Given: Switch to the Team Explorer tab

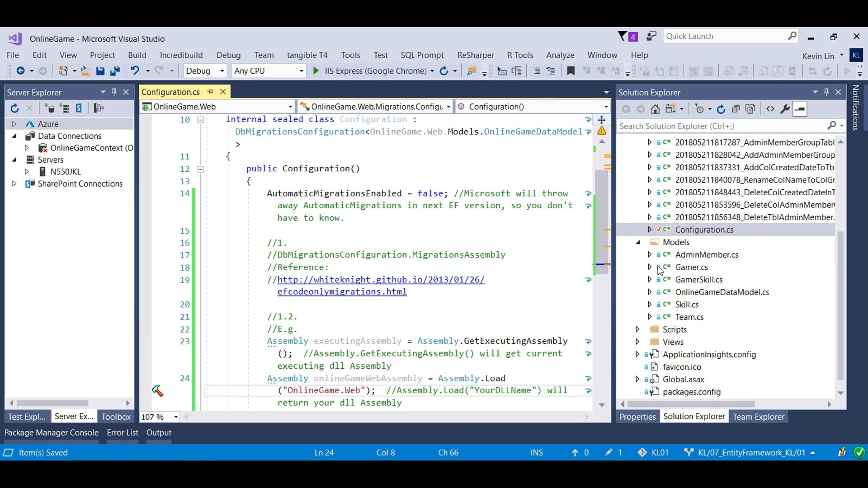Looking at the screenshot, I should pyautogui.click(x=758, y=417).
